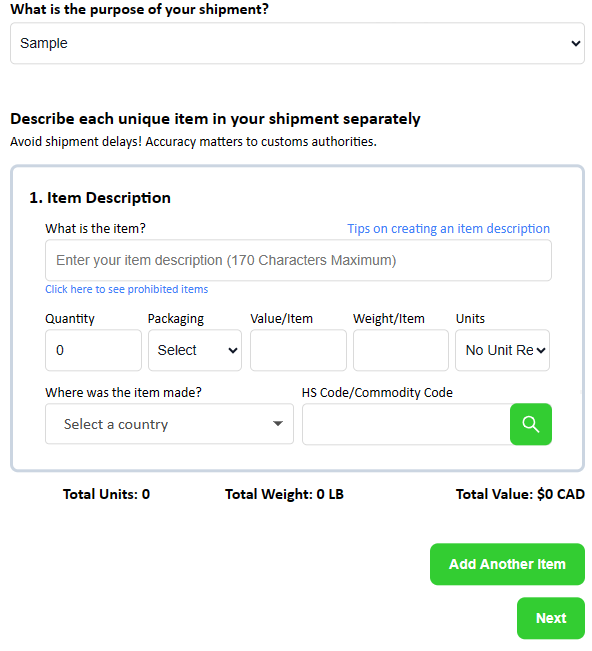Screen dimensions: 592x651
Task: Click the Item Description section heading
Action: 100,198
